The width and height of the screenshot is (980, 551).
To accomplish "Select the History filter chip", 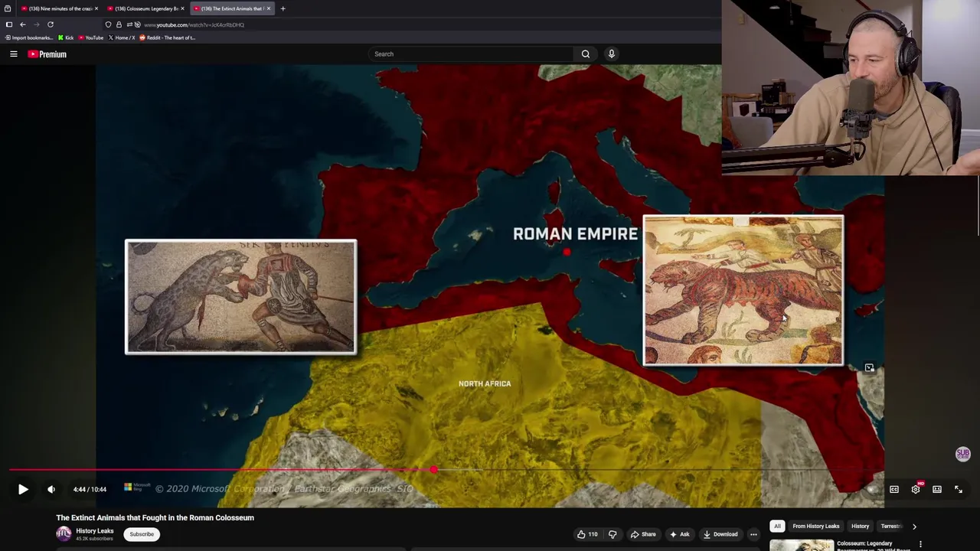I will click(x=861, y=527).
